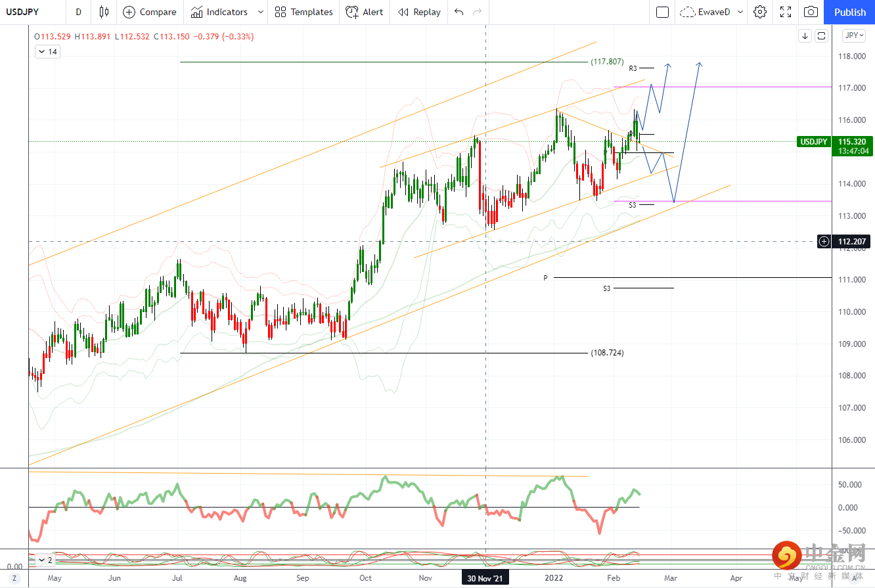Expand the Indicators favorites dropdown arrow

click(261, 12)
